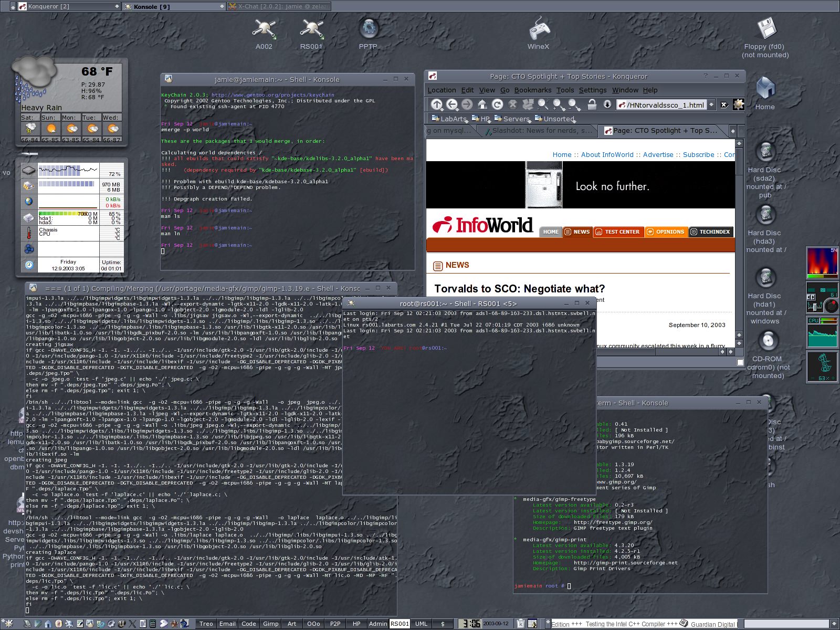Switch to the 'g on mysql...' tab
The image size is (840, 630).
coord(449,130)
